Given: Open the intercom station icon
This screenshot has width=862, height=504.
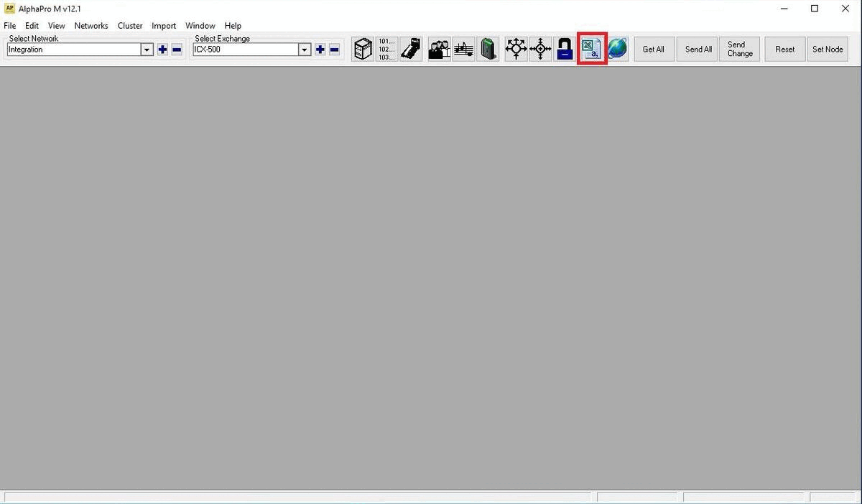Looking at the screenshot, I should point(411,49).
